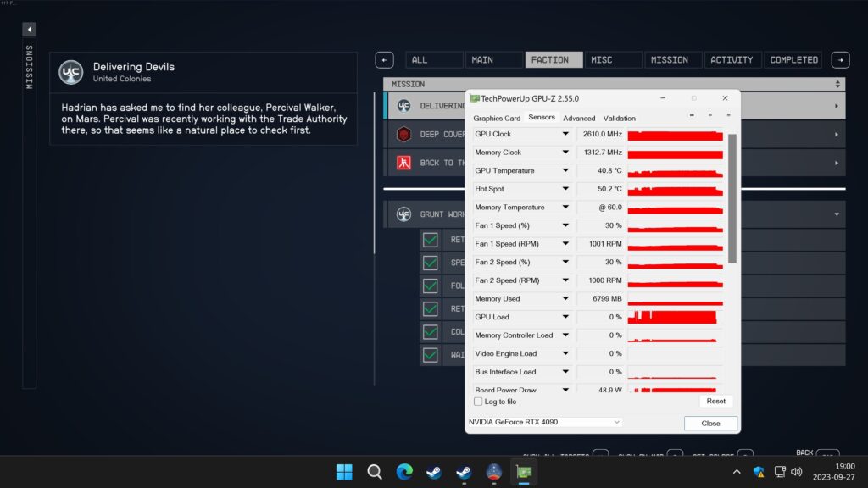868x488 pixels.
Task: Collapse the Missions side panel arrow
Action: point(30,30)
